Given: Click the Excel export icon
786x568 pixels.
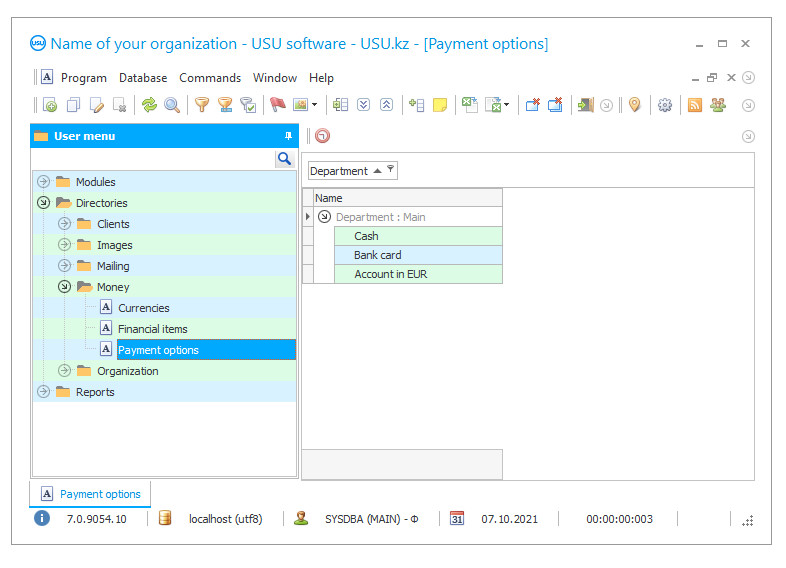Looking at the screenshot, I should pyautogui.click(x=469, y=105).
